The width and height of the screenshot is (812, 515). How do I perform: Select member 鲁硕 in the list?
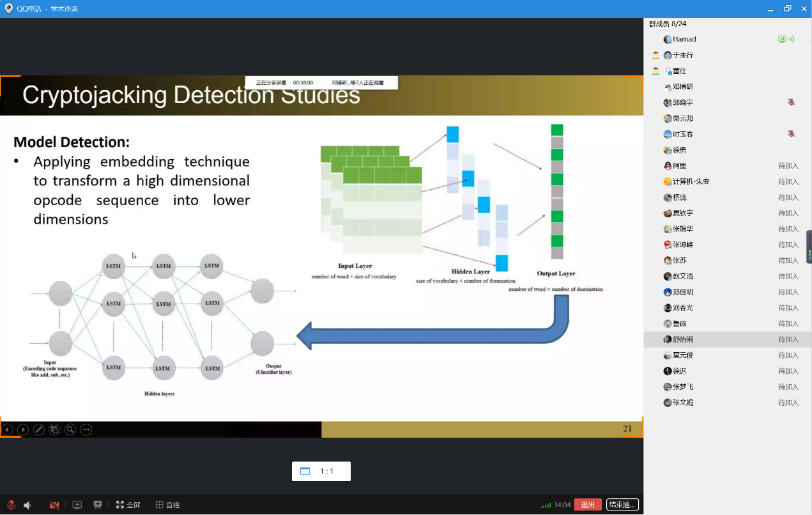click(x=728, y=323)
